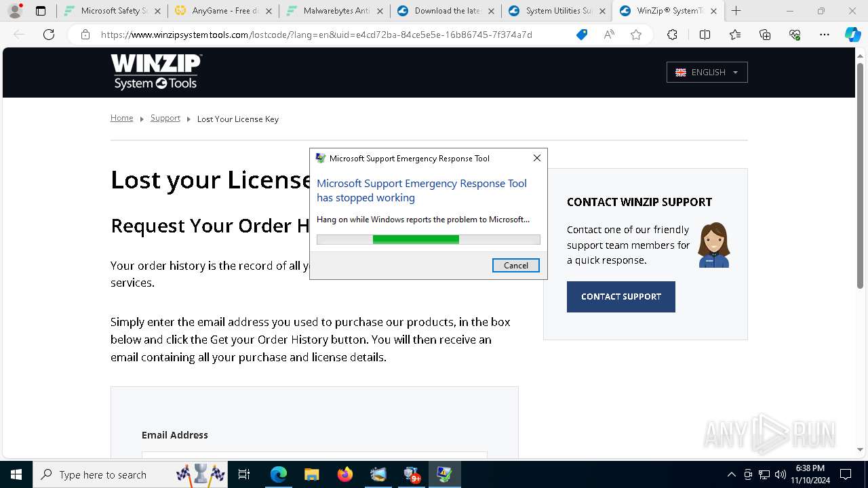
Task: Click the volume speaker tray icon
Action: coord(780,474)
